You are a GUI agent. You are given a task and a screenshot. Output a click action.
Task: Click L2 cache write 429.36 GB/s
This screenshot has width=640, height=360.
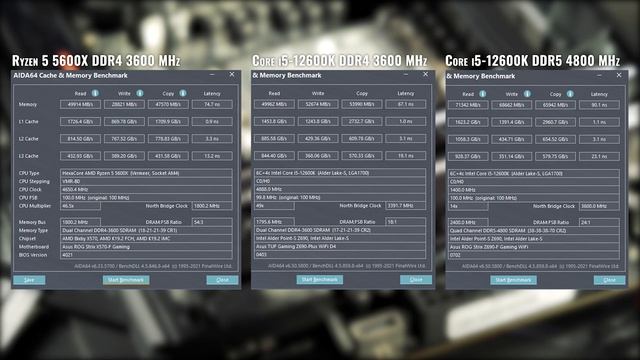click(x=318, y=138)
